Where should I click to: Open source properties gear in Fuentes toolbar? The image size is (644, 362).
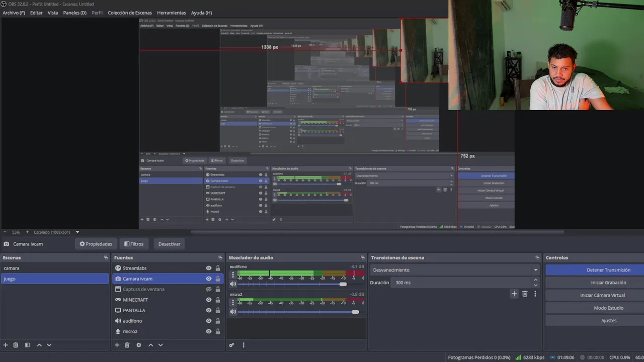point(139,345)
